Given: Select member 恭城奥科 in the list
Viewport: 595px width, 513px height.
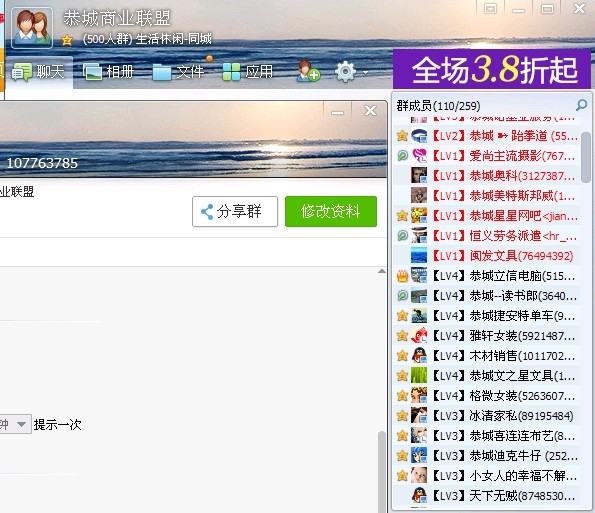Looking at the screenshot, I should pos(487,176).
